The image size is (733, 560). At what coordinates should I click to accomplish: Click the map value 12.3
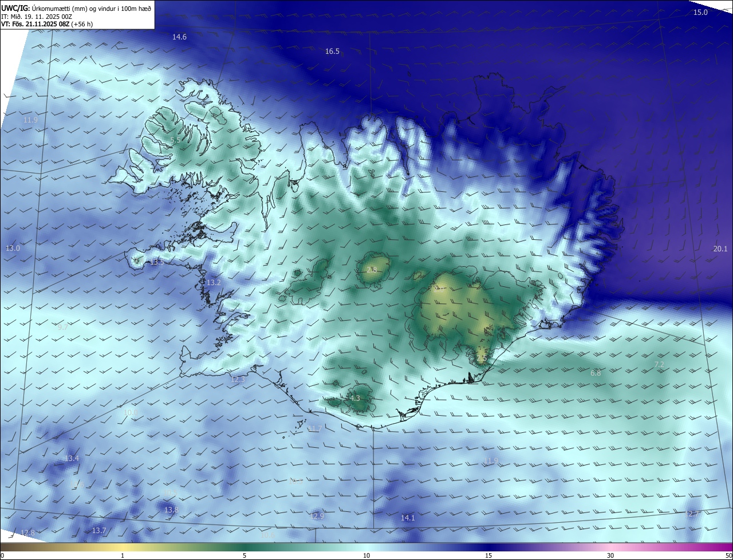click(x=238, y=379)
